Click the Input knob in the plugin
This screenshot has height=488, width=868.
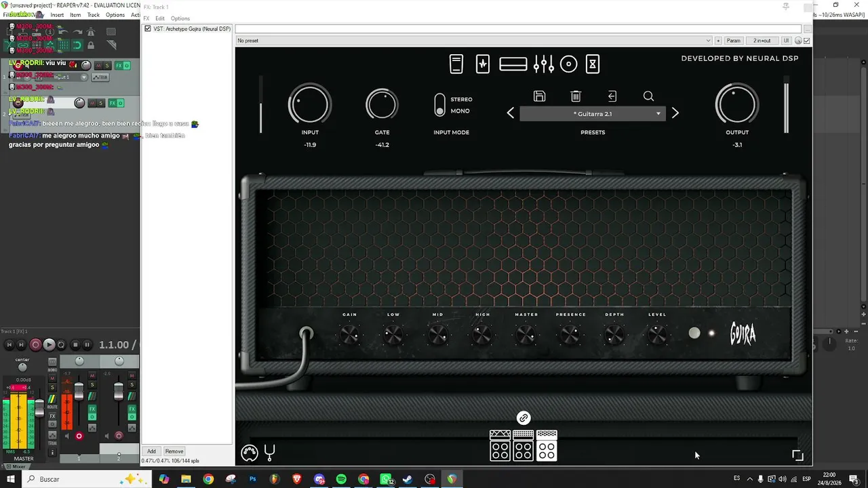coord(310,105)
